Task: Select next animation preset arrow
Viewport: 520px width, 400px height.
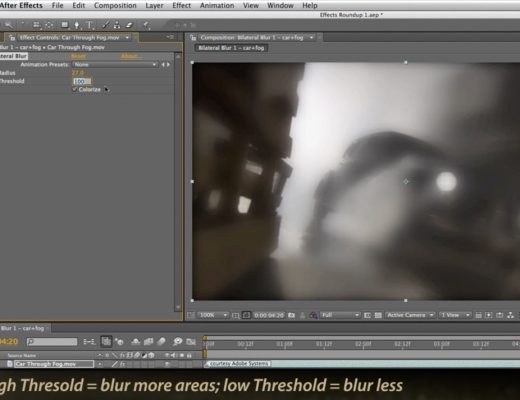Action: 168,64
